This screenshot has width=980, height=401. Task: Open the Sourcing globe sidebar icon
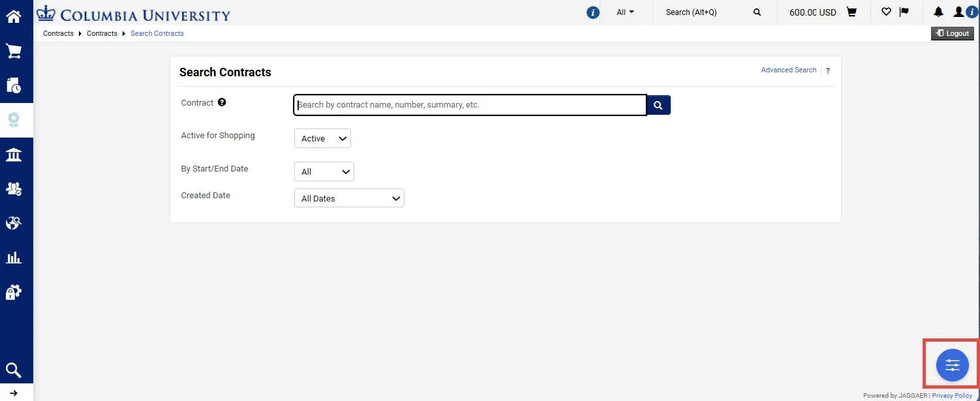point(14,223)
